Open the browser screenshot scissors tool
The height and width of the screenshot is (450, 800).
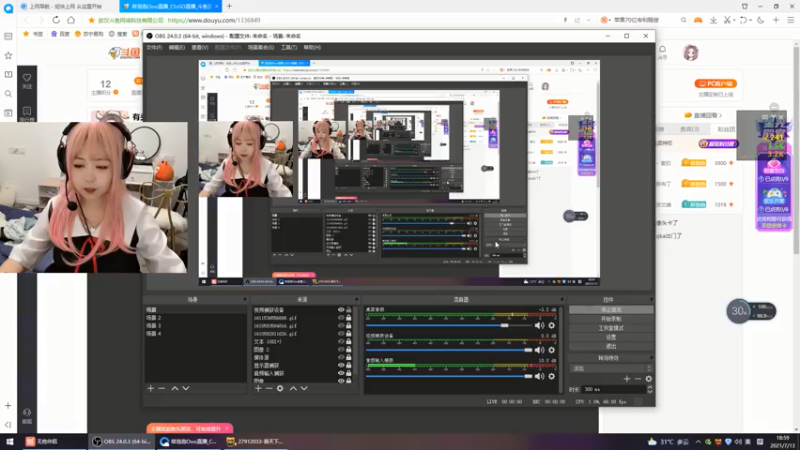coord(727,20)
